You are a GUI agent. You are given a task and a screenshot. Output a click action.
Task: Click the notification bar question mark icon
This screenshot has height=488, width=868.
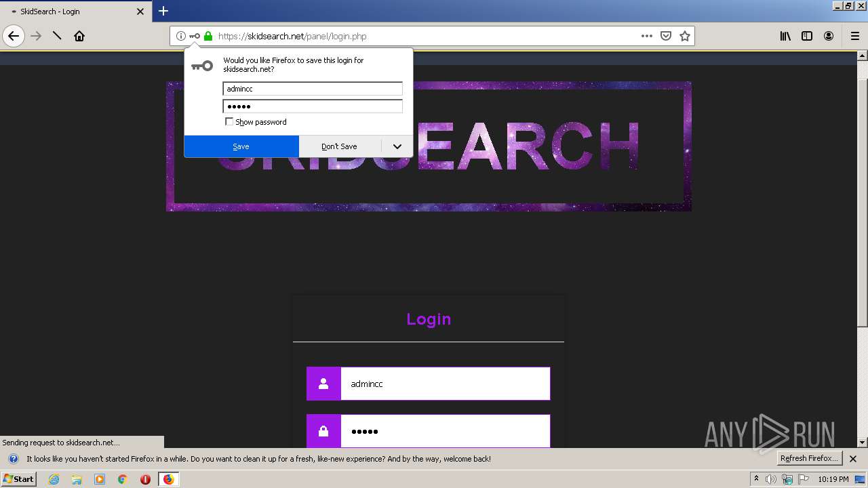pos(13,459)
